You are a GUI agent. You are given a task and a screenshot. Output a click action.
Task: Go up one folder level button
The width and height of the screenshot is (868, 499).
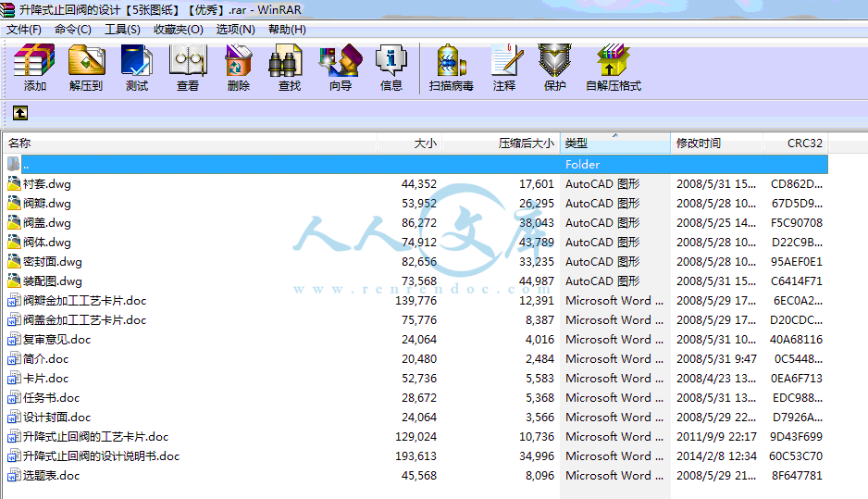click(20, 113)
